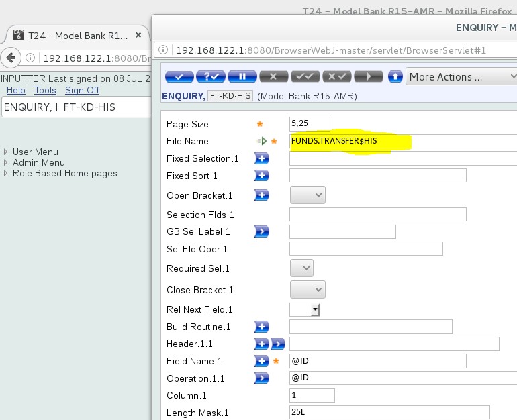
Task: Open File Name field's green arrow lookup
Action: click(261, 141)
